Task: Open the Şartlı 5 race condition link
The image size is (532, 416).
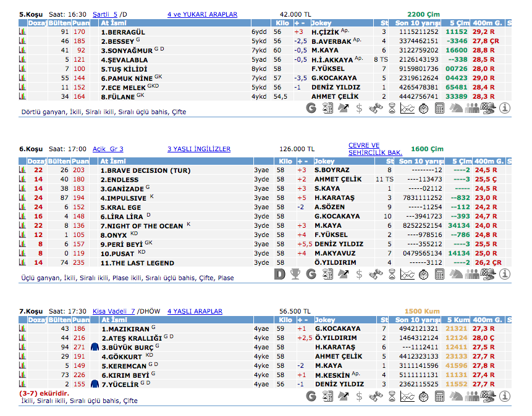Action: point(105,14)
